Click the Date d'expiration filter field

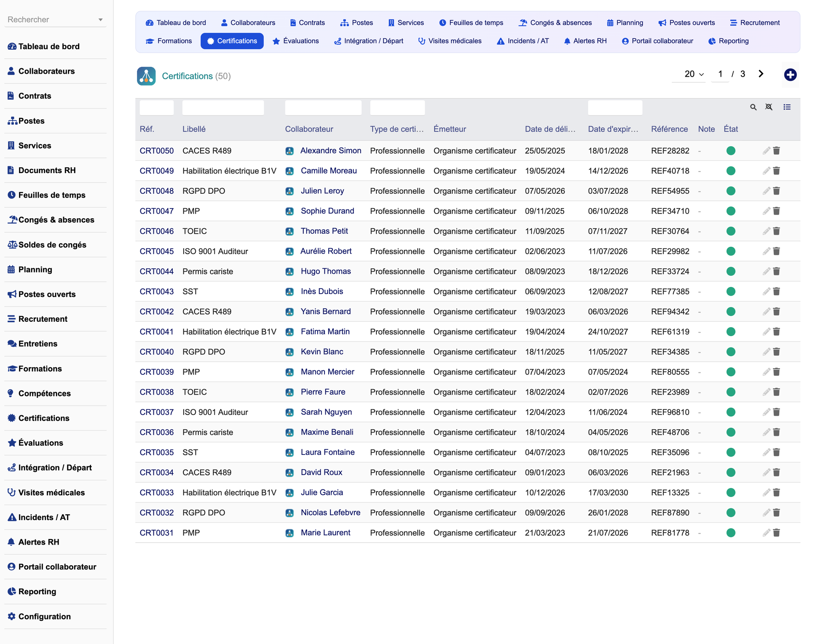click(615, 108)
